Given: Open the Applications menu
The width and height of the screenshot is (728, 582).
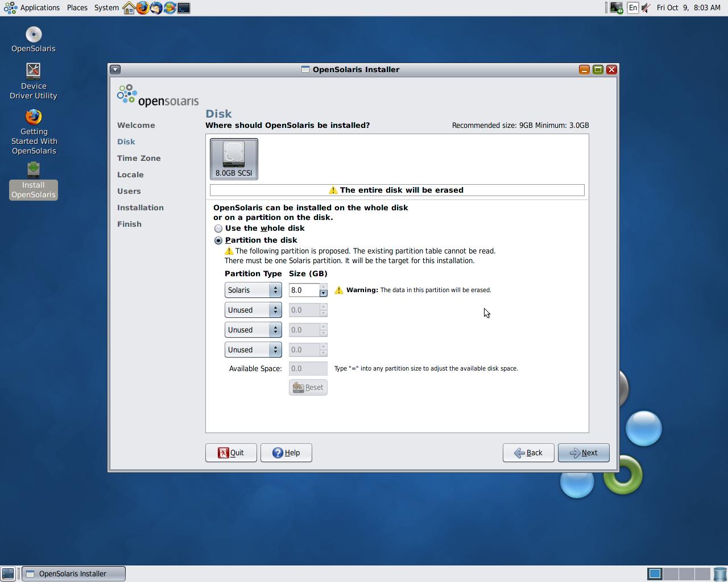Looking at the screenshot, I should (x=33, y=8).
